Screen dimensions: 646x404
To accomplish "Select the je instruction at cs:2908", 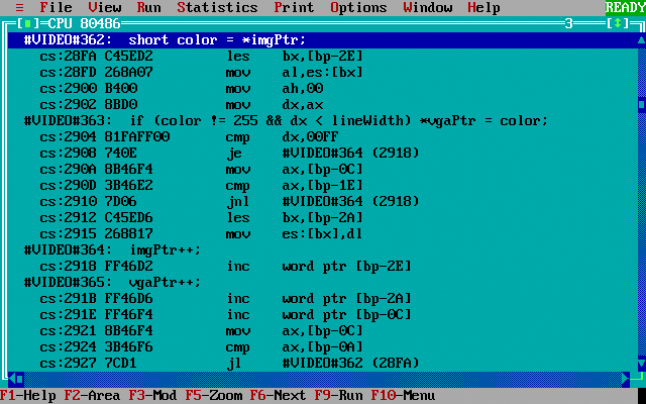I will [323, 153].
